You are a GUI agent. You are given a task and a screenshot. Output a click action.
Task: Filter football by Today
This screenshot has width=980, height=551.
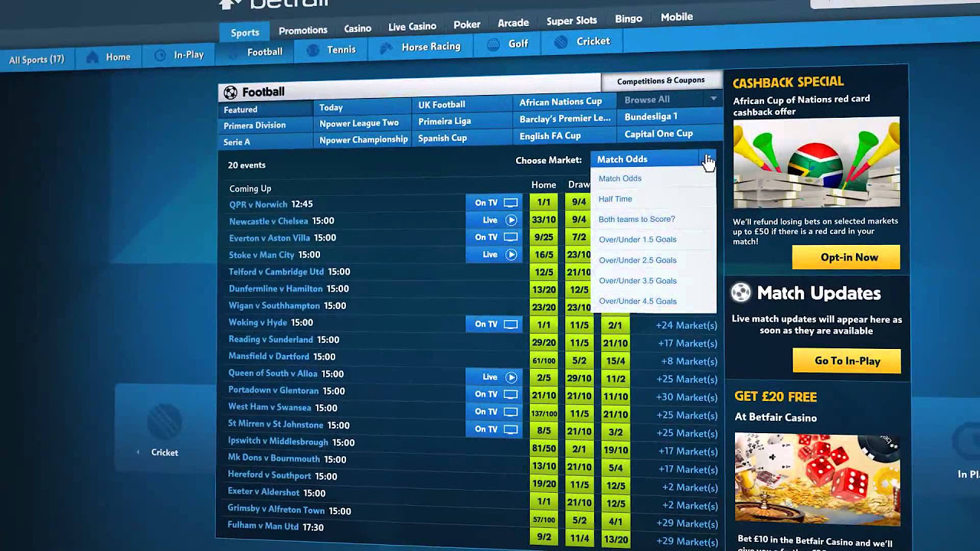(363, 107)
